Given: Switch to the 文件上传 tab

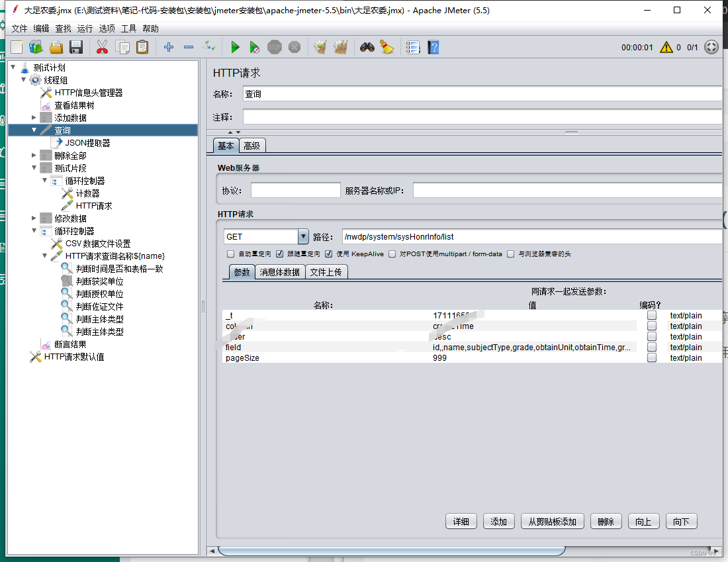Looking at the screenshot, I should pos(326,272).
